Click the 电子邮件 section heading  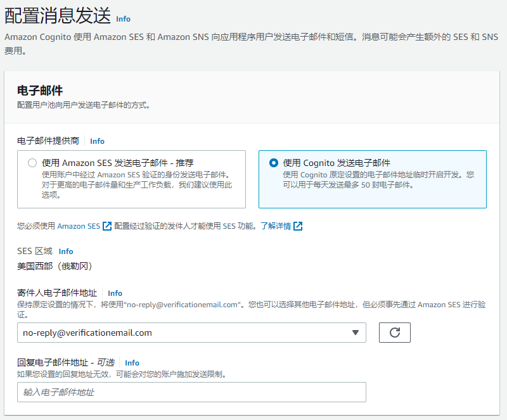pyautogui.click(x=40, y=91)
